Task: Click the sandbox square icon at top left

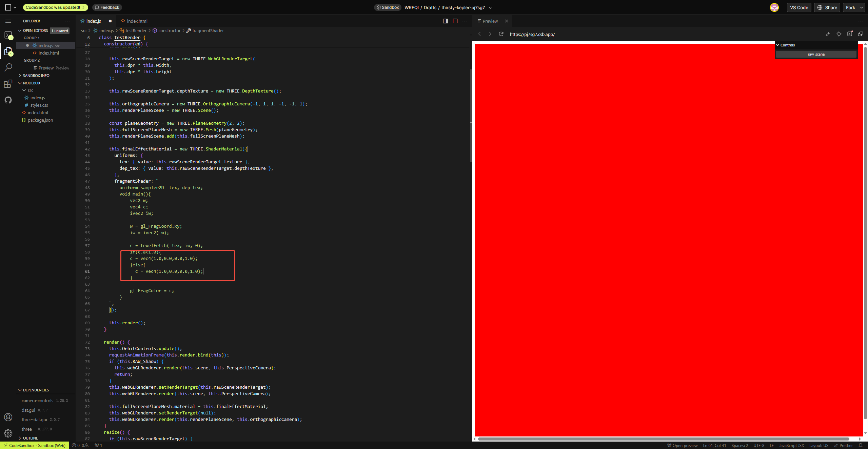Action: [8, 7]
